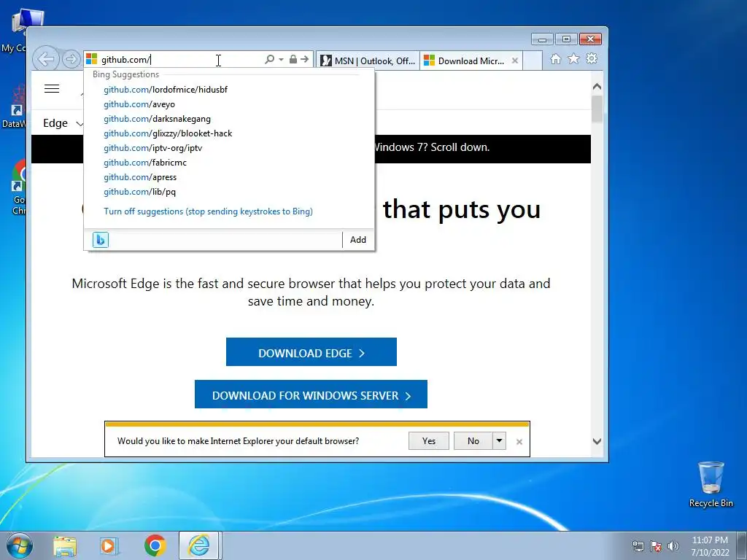Open Tools gear icon
The width and height of the screenshot is (747, 560).
(592, 59)
